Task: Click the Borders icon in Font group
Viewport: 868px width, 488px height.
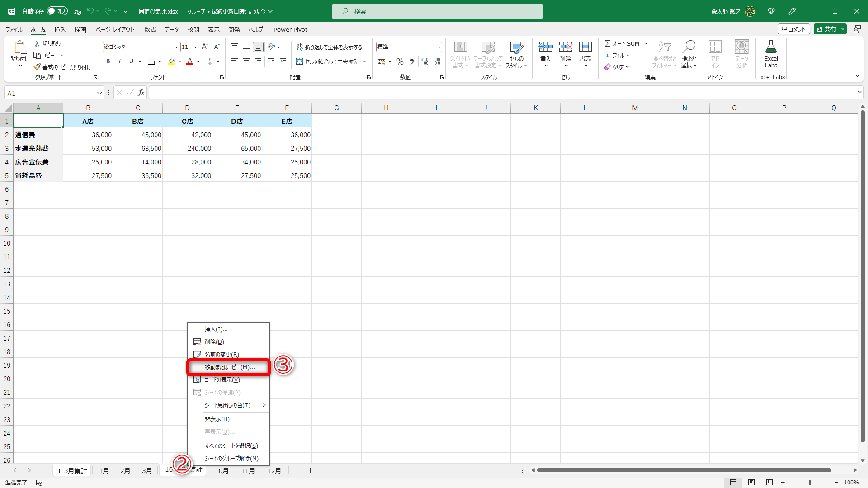Action: [151, 61]
